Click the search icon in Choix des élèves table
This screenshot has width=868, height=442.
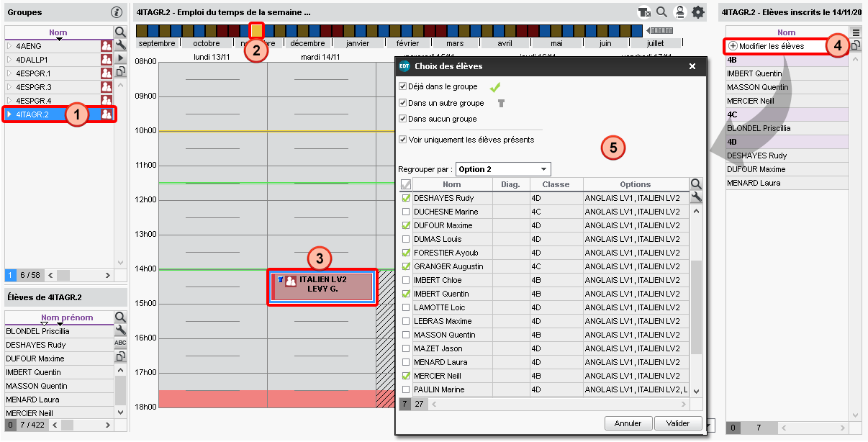(696, 184)
